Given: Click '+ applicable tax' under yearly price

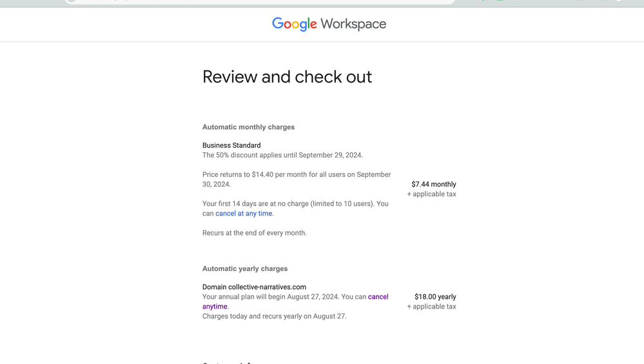Looking at the screenshot, I should click(431, 307).
